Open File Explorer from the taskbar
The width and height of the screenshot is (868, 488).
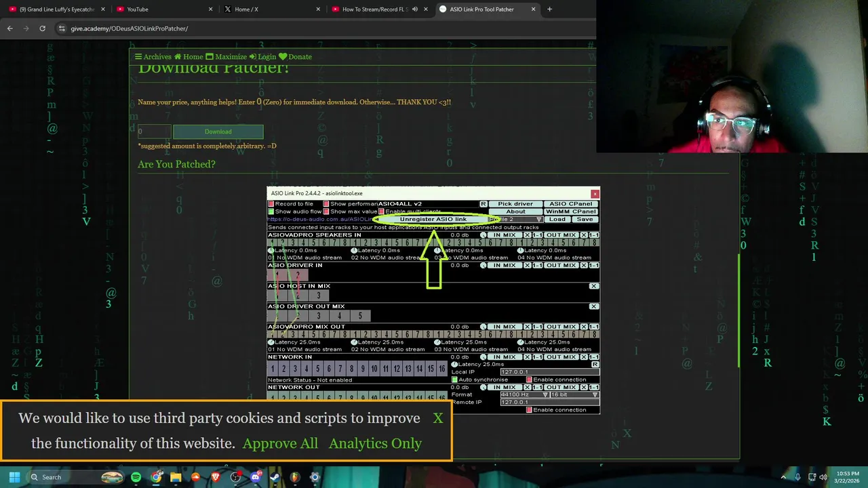[x=176, y=477]
